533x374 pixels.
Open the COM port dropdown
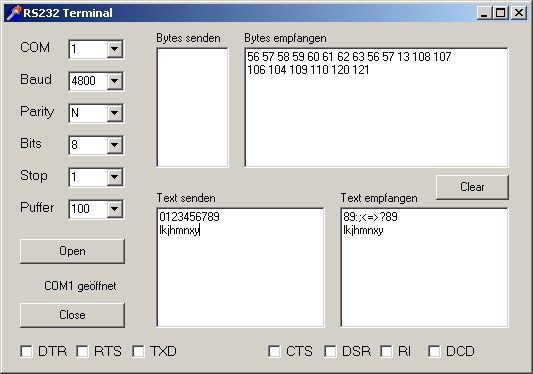pos(115,49)
